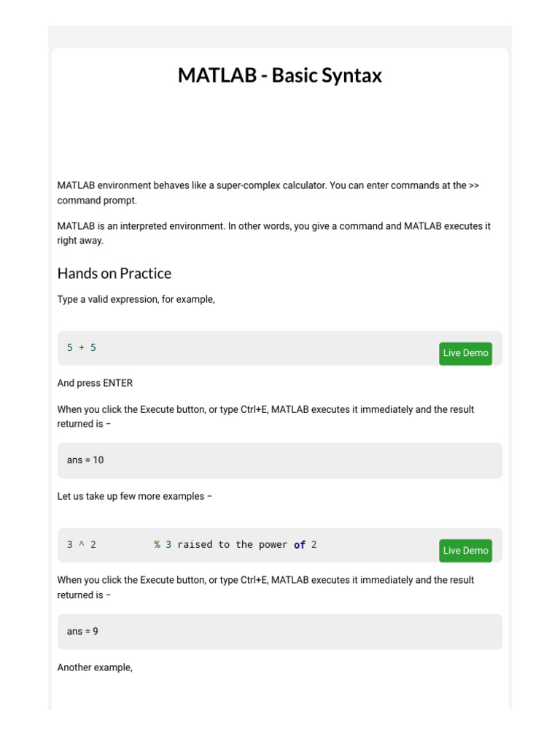
Task: Click the ans = 10 output block
Action: tap(280, 460)
